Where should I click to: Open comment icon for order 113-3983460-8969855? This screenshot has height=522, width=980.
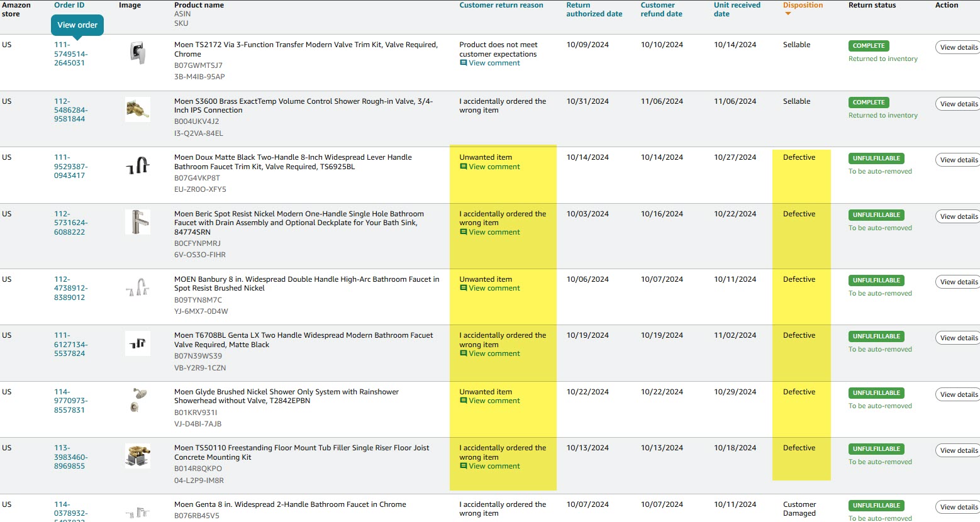click(464, 466)
